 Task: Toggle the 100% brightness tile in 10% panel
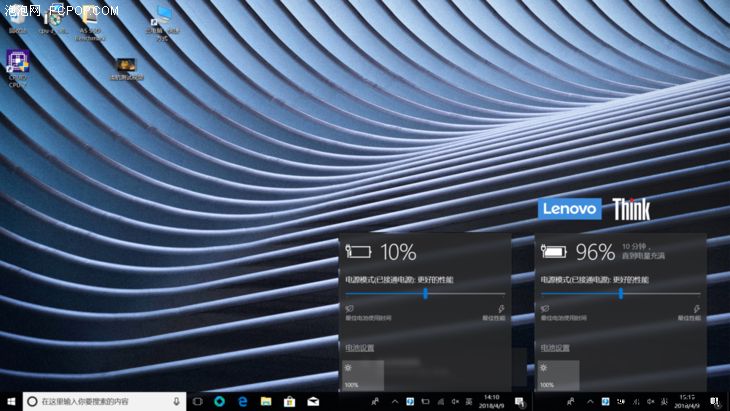363,376
